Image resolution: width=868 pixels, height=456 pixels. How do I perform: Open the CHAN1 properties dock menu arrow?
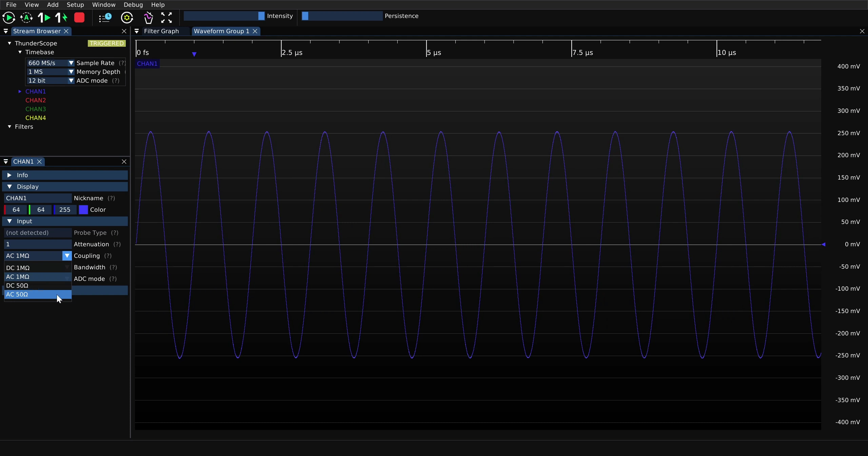click(x=6, y=162)
